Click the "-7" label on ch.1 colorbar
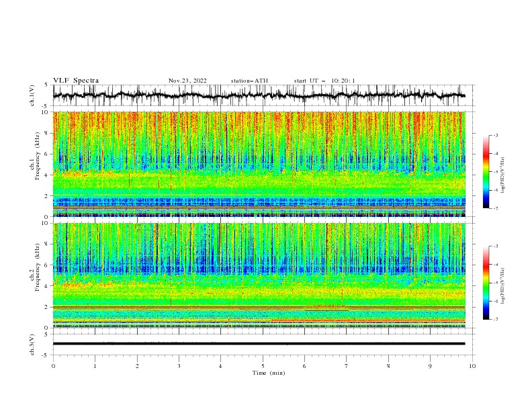 [496, 208]
